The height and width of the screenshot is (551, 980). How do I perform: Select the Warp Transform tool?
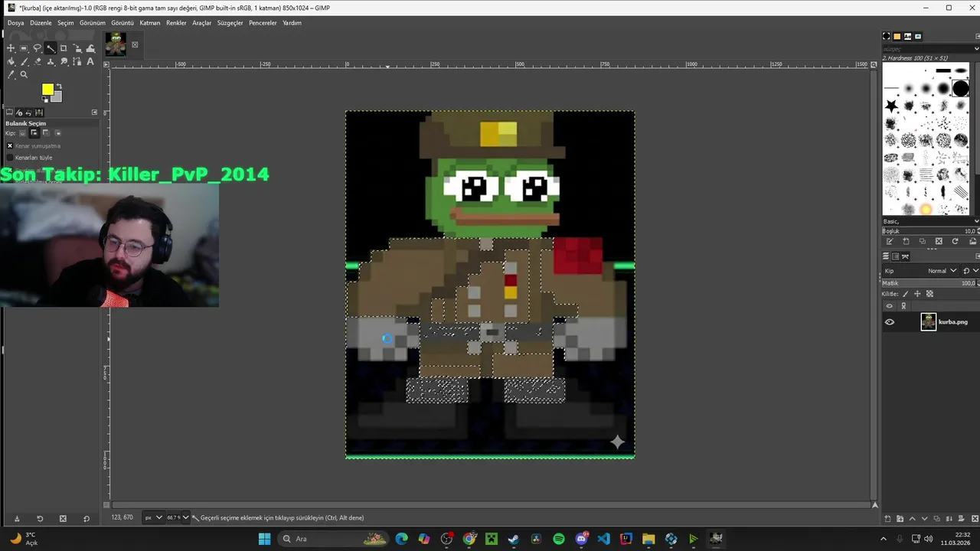[90, 48]
